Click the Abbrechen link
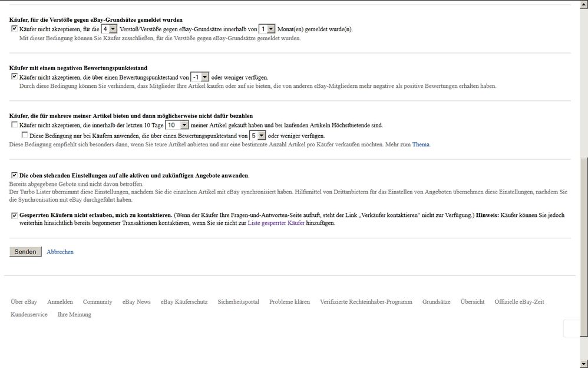The width and height of the screenshot is (588, 368). 60,252
